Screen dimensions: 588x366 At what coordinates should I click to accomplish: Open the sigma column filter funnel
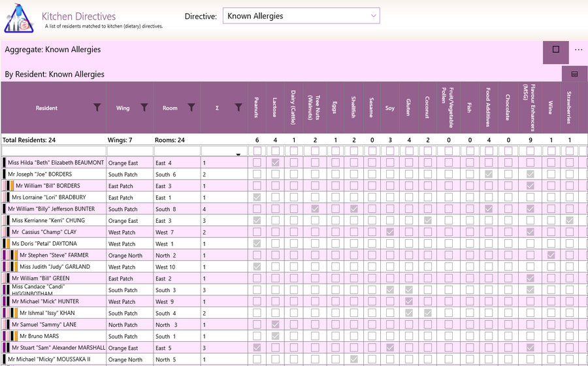pyautogui.click(x=238, y=108)
